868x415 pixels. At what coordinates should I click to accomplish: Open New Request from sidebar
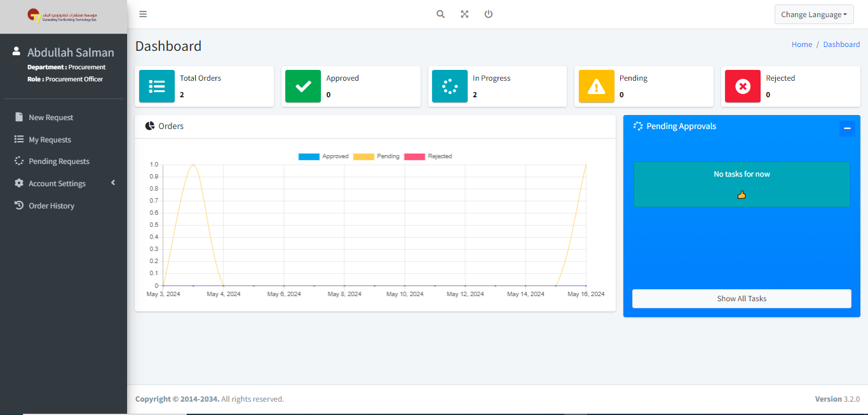(x=51, y=118)
